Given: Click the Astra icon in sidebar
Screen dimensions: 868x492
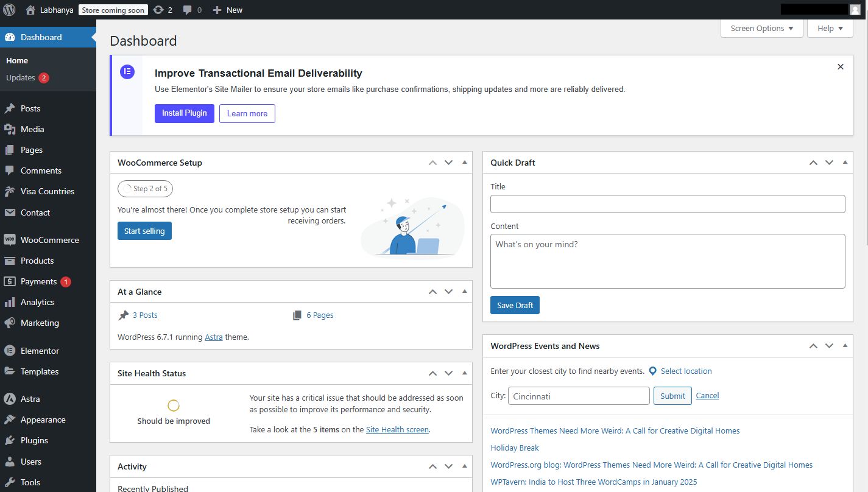Looking at the screenshot, I should (x=10, y=399).
